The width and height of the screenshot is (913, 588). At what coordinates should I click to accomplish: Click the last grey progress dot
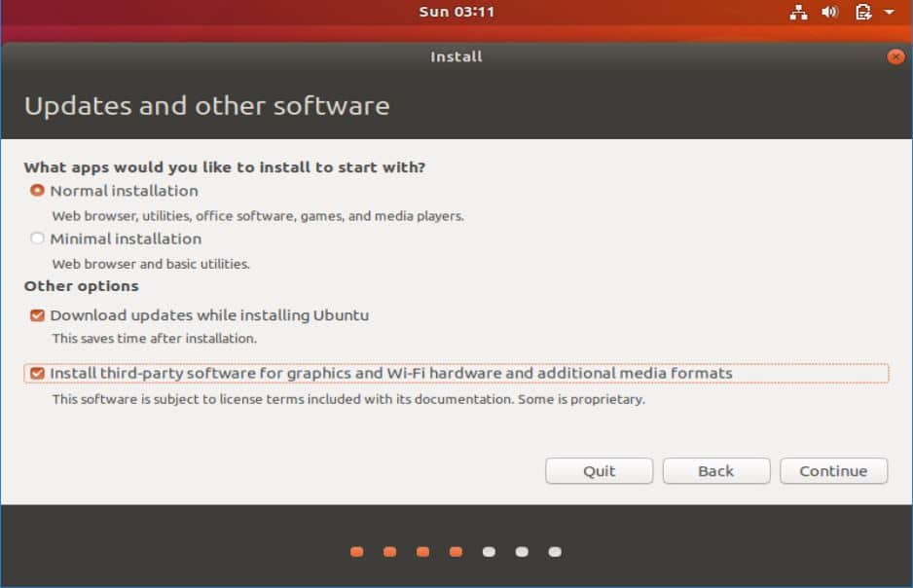click(x=555, y=551)
